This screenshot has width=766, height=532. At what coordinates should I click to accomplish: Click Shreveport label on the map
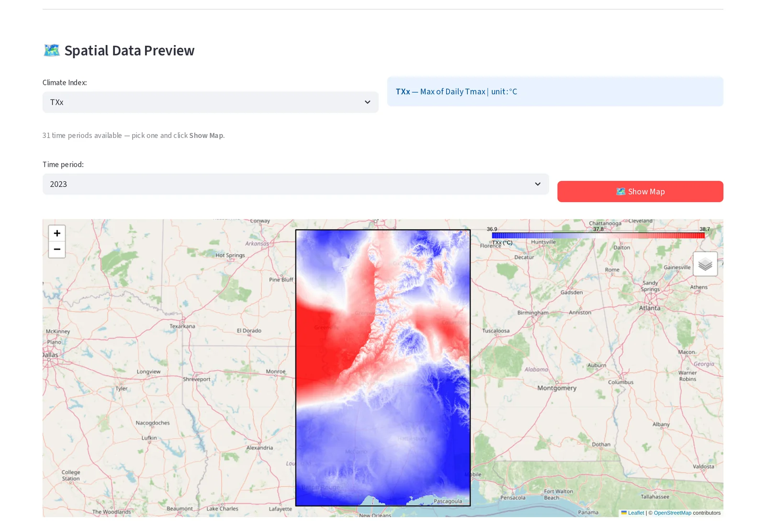(x=197, y=379)
